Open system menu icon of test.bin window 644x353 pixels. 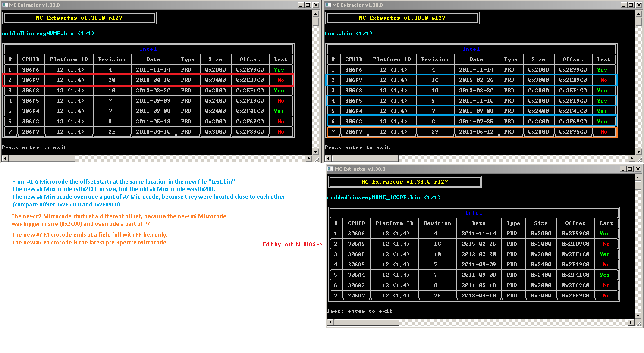[328, 5]
